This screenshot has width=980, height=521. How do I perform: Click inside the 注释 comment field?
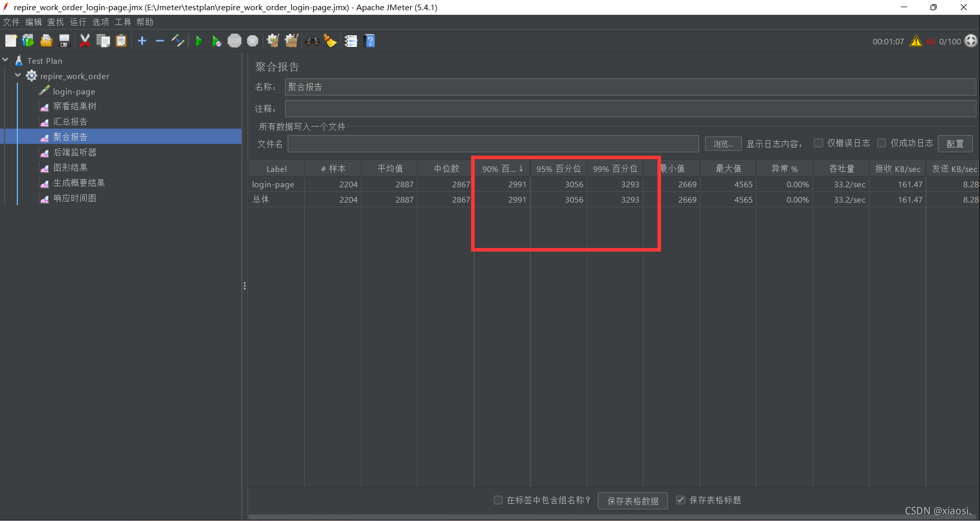pos(630,109)
